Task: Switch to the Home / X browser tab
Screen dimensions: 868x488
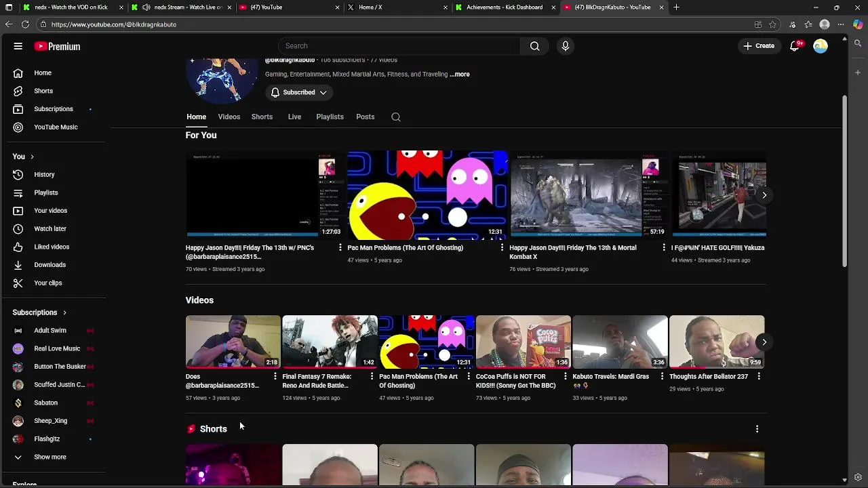Action: coord(397,7)
